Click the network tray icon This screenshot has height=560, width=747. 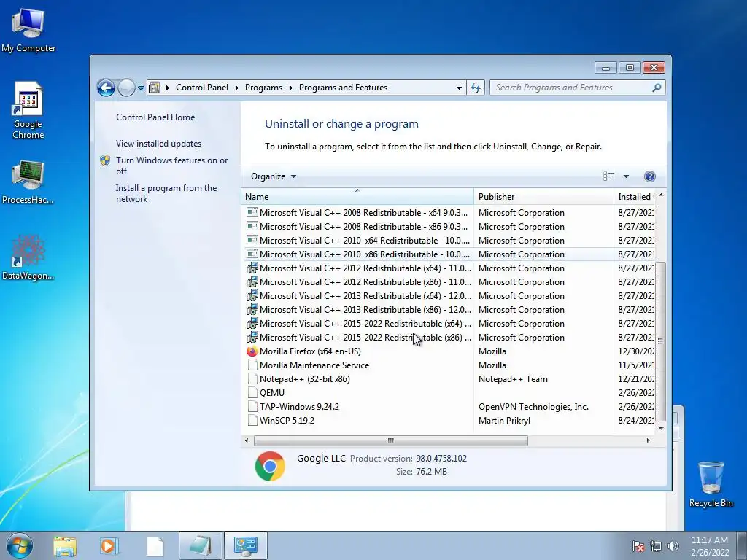coord(656,545)
